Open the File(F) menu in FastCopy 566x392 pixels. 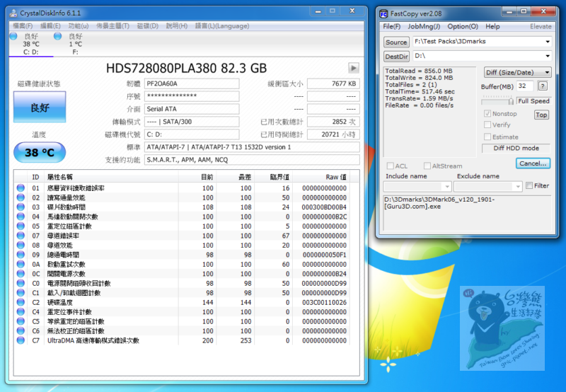point(392,26)
